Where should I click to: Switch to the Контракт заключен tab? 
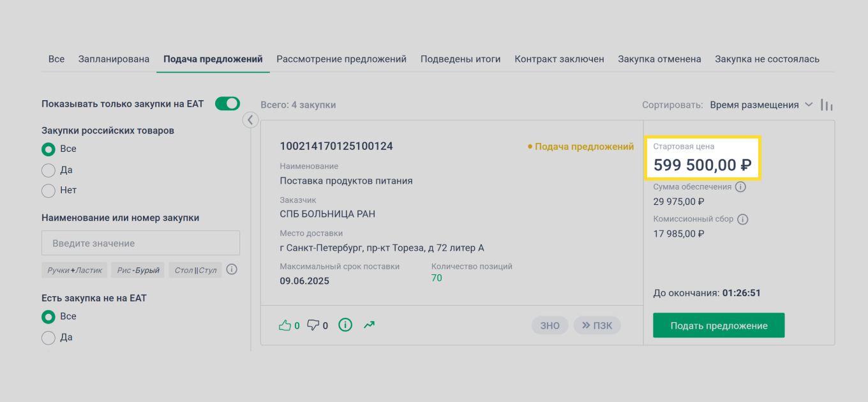point(559,59)
